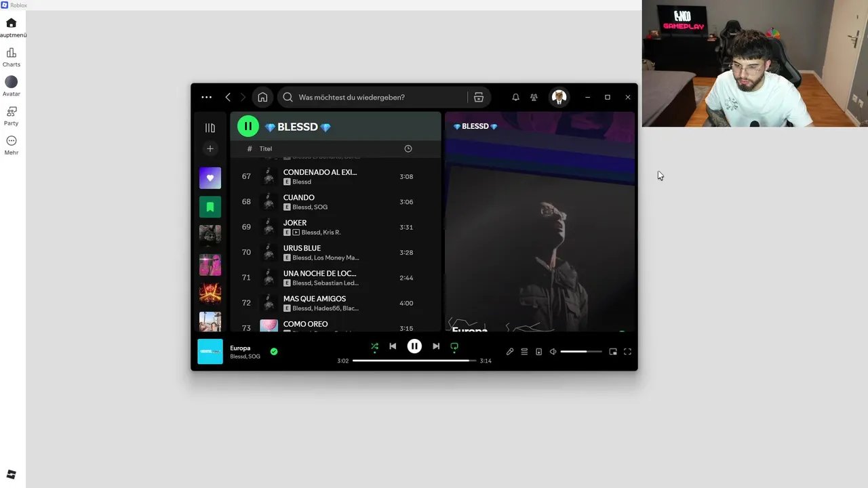Expand the Spotify library panel
The width and height of the screenshot is (868, 488).
point(210,127)
